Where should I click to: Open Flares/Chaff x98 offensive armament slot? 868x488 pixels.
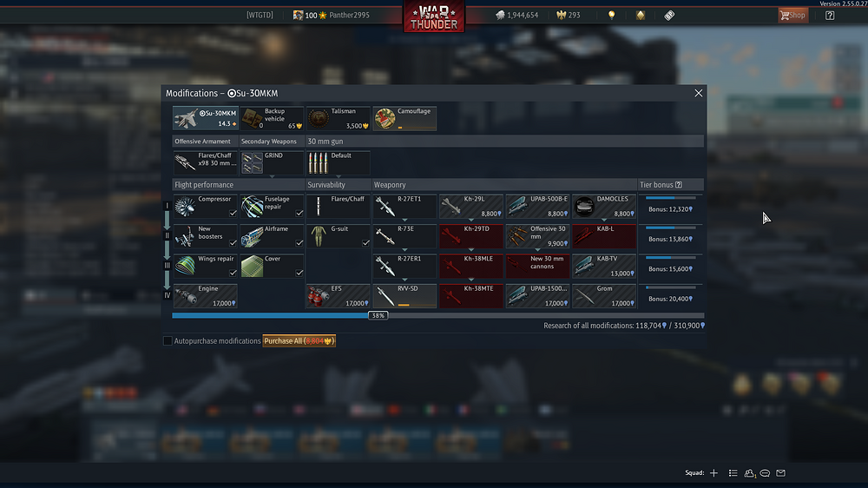coord(206,163)
